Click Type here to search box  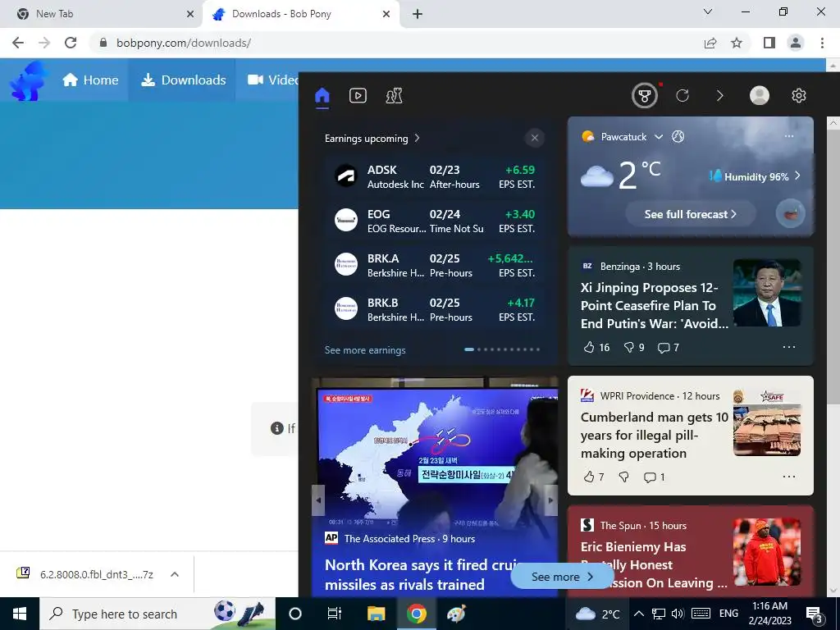coord(157,614)
